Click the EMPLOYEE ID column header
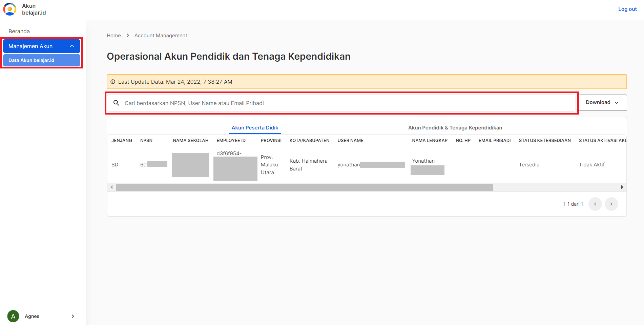 (231, 140)
